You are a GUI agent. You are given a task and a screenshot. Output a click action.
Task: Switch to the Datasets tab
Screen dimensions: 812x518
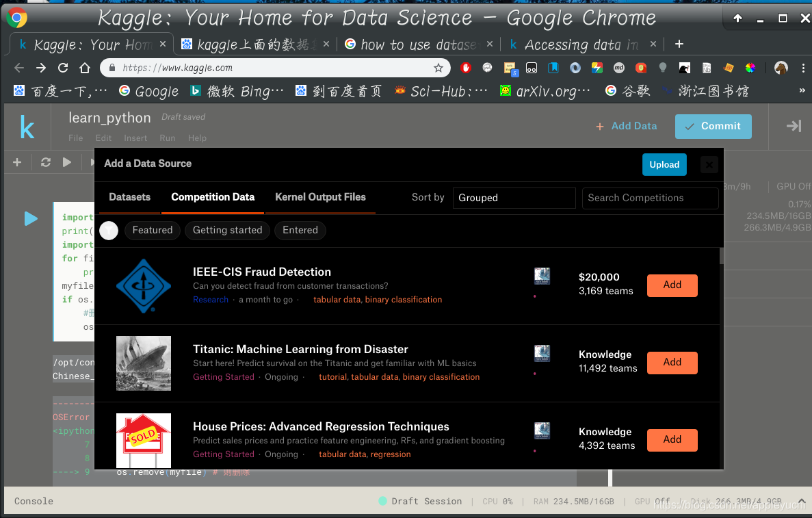click(129, 197)
